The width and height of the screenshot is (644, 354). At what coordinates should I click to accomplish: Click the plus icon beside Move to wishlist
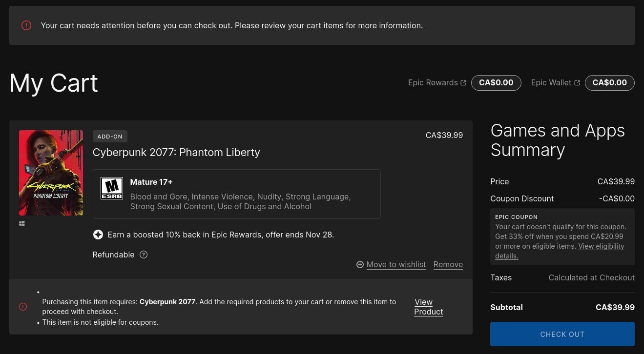tap(360, 264)
